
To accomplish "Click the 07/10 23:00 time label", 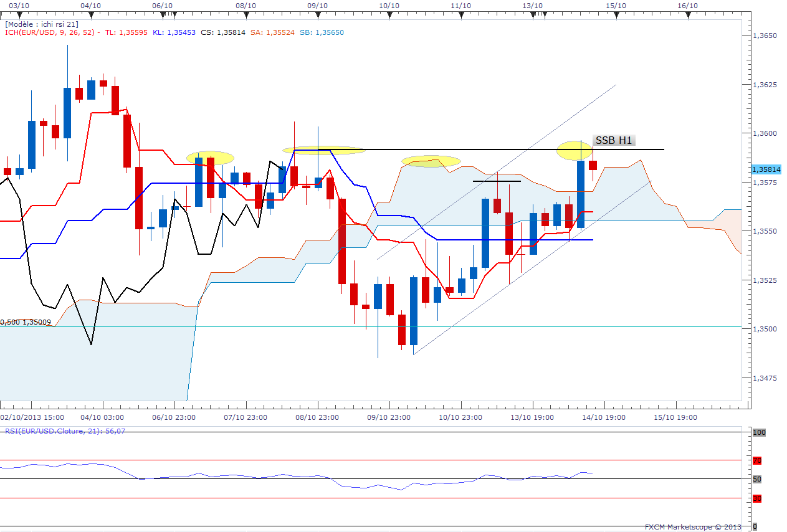I will click(246, 417).
